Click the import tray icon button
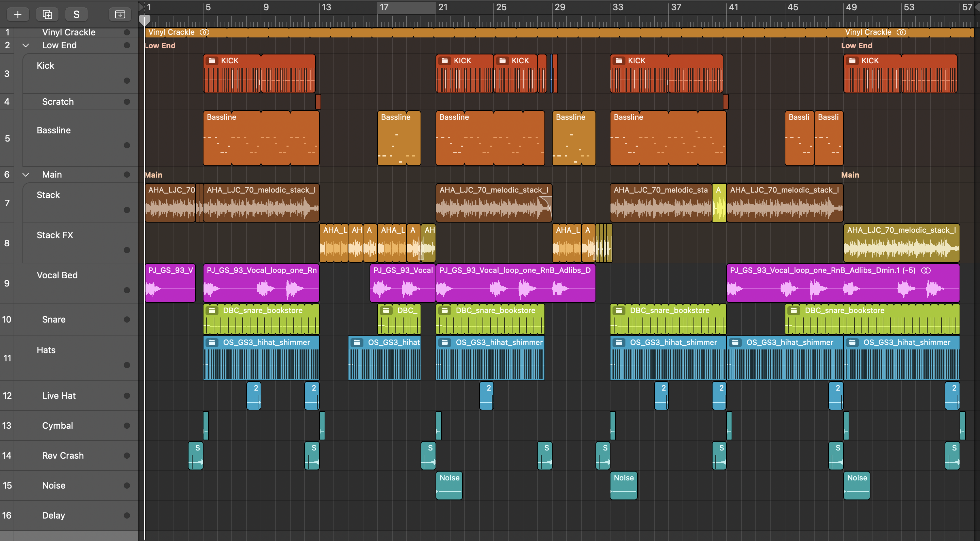The height and width of the screenshot is (541, 980). coord(120,14)
